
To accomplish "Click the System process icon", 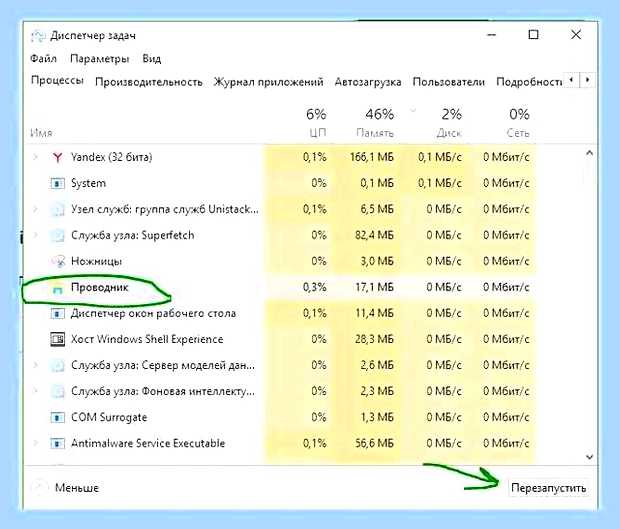I will tap(58, 183).
